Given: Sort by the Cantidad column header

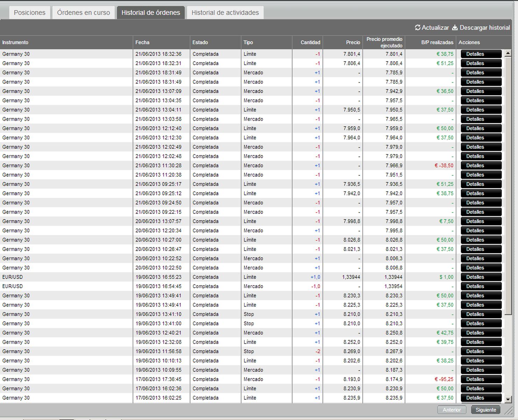Looking at the screenshot, I should (x=310, y=42).
